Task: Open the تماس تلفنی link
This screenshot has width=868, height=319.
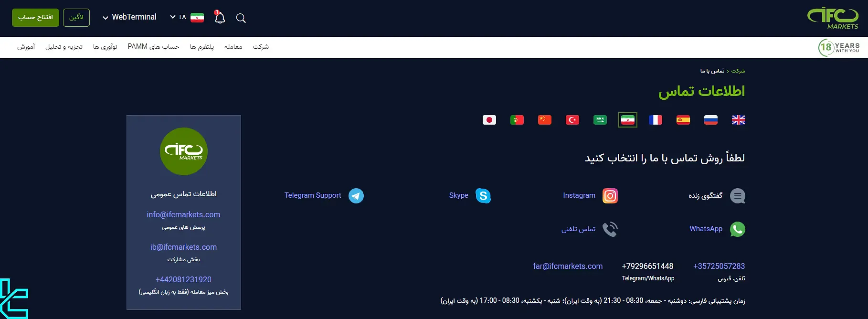Action: (578, 229)
